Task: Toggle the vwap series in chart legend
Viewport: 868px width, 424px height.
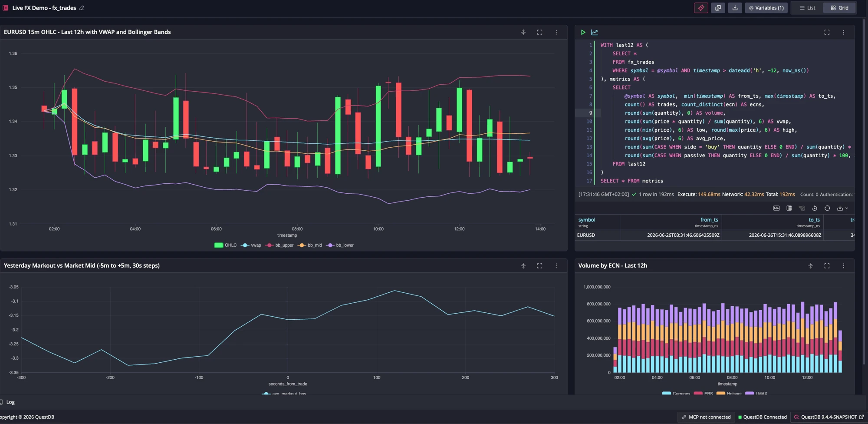Action: [251, 245]
